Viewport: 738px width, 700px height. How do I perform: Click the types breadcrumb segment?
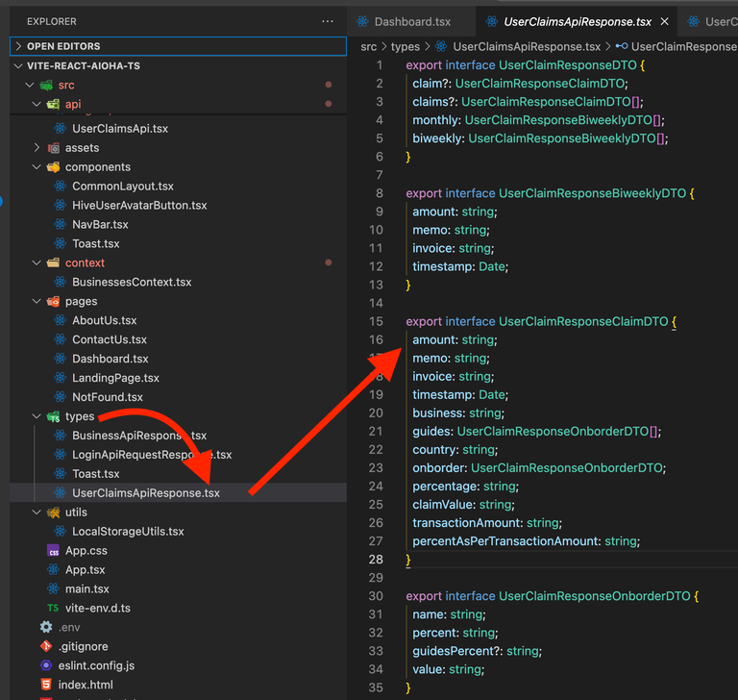point(406,47)
